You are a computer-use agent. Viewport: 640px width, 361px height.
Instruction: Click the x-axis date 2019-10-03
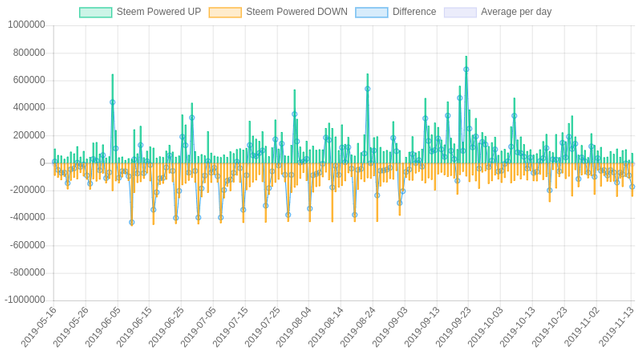point(485,327)
